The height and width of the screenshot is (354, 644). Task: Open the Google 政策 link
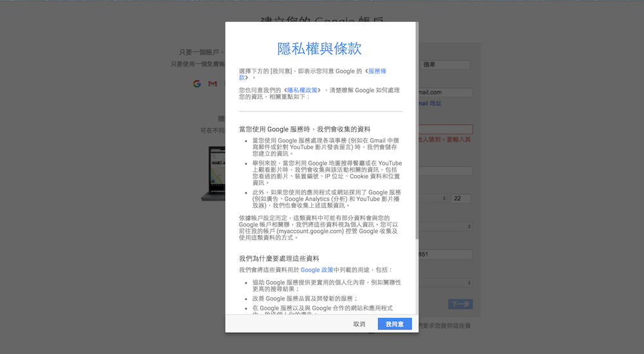(317, 270)
